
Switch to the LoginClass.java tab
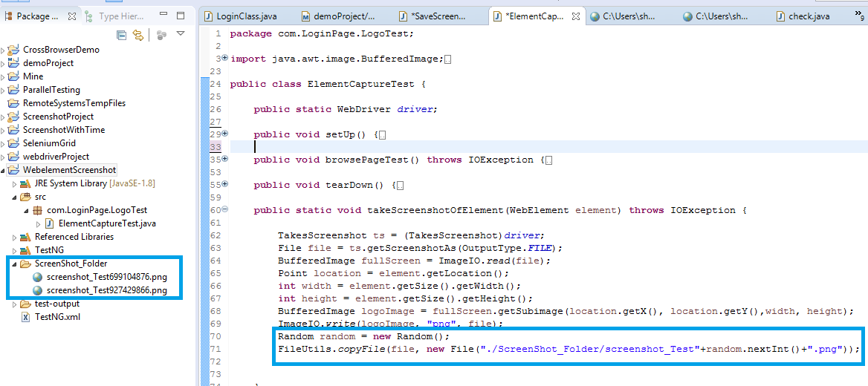pos(244,16)
